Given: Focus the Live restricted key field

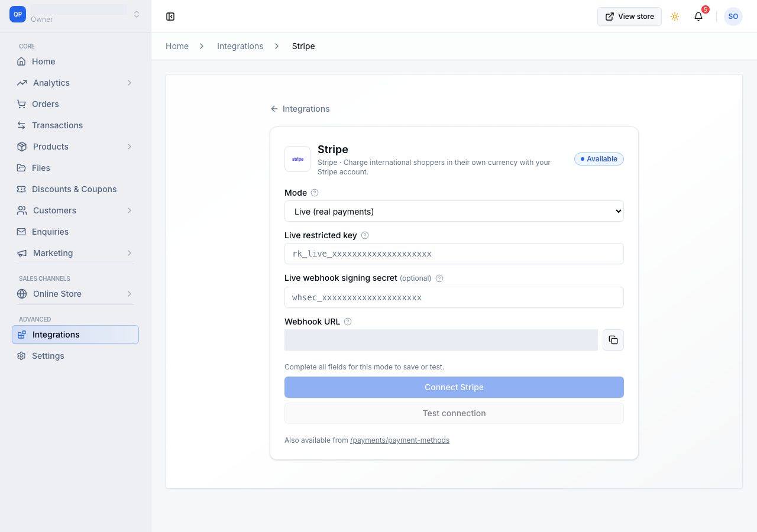Looking at the screenshot, I should point(454,254).
